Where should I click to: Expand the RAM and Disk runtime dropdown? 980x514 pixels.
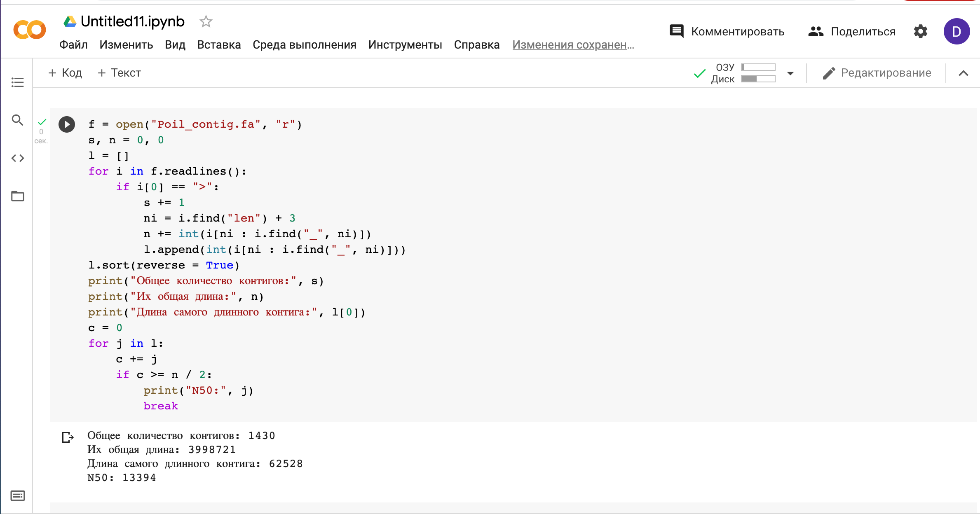(x=790, y=73)
